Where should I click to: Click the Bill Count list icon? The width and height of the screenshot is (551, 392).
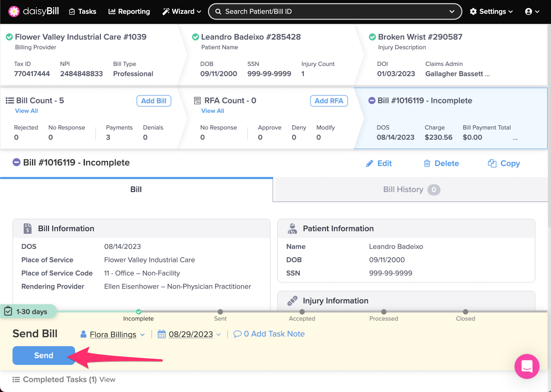[x=10, y=101]
